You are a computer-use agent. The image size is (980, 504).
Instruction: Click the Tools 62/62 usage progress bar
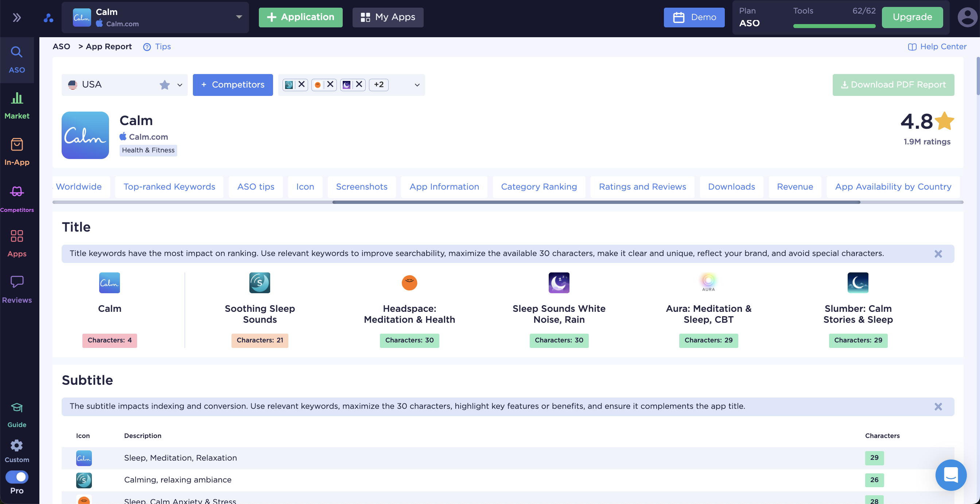pyautogui.click(x=834, y=26)
